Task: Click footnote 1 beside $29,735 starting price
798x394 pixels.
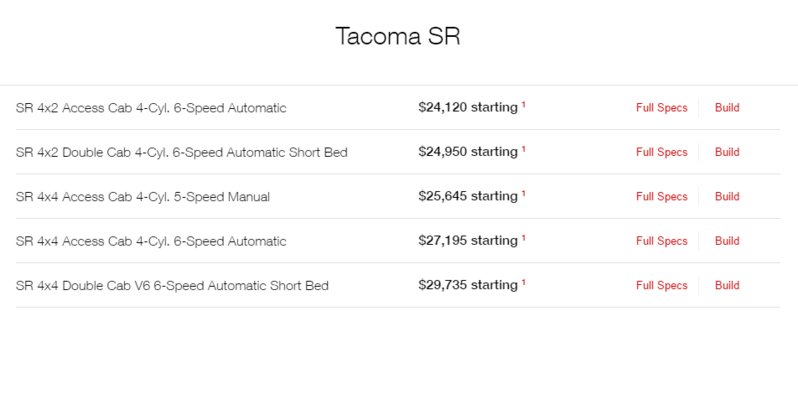Action: coord(523,282)
